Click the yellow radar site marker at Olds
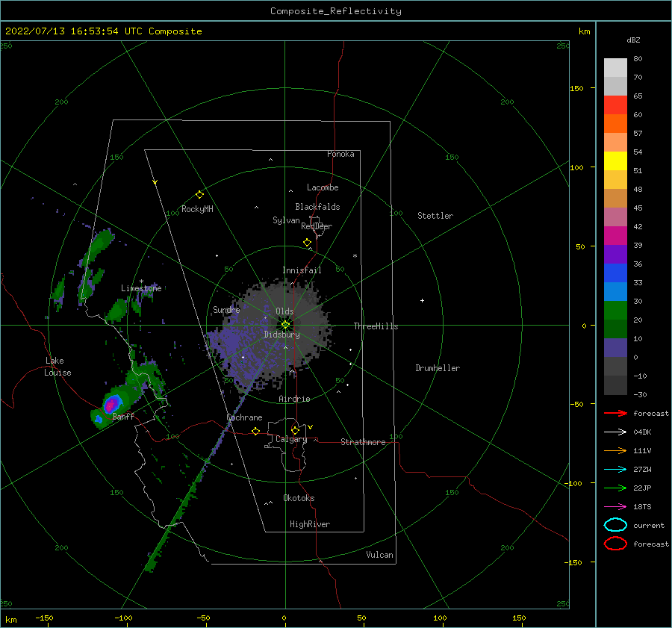672x628 pixels. [x=285, y=325]
